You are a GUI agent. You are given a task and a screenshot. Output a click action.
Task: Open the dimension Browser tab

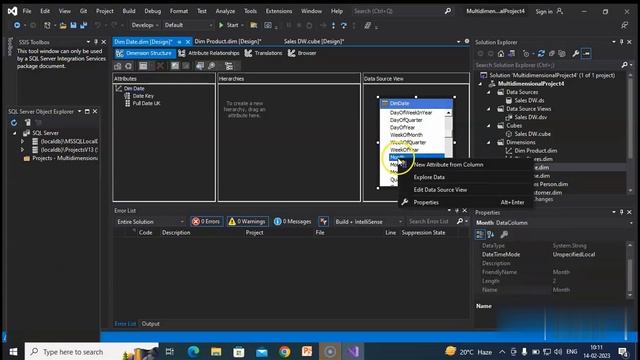click(x=302, y=53)
